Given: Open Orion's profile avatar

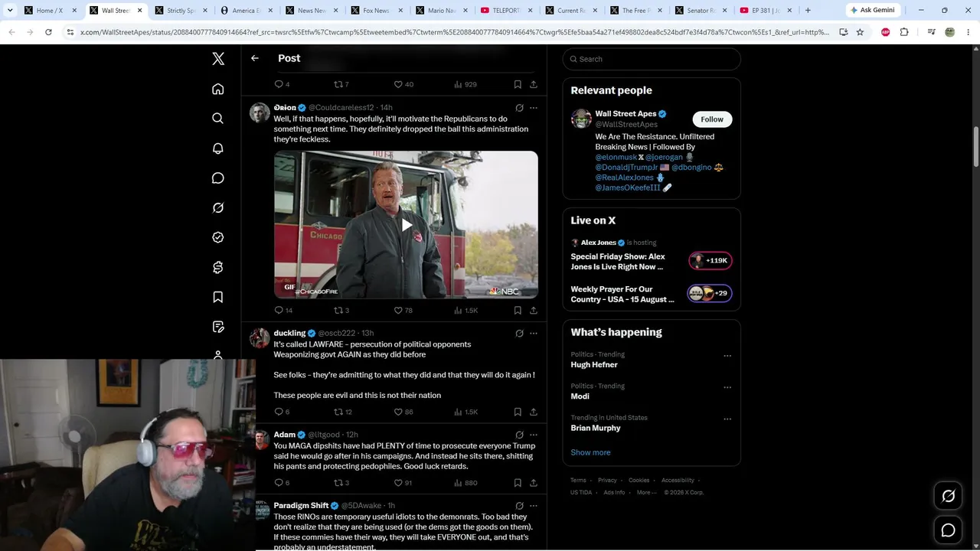Looking at the screenshot, I should click(x=260, y=112).
